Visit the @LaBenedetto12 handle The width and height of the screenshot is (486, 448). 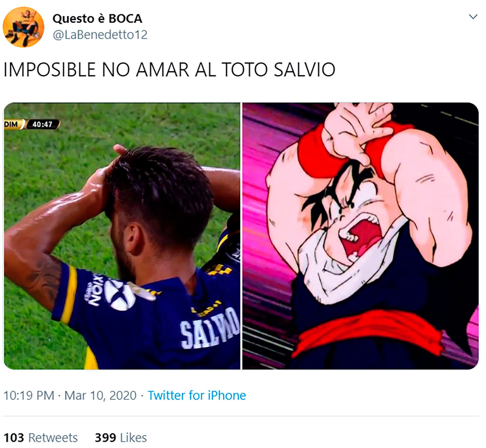pos(100,35)
